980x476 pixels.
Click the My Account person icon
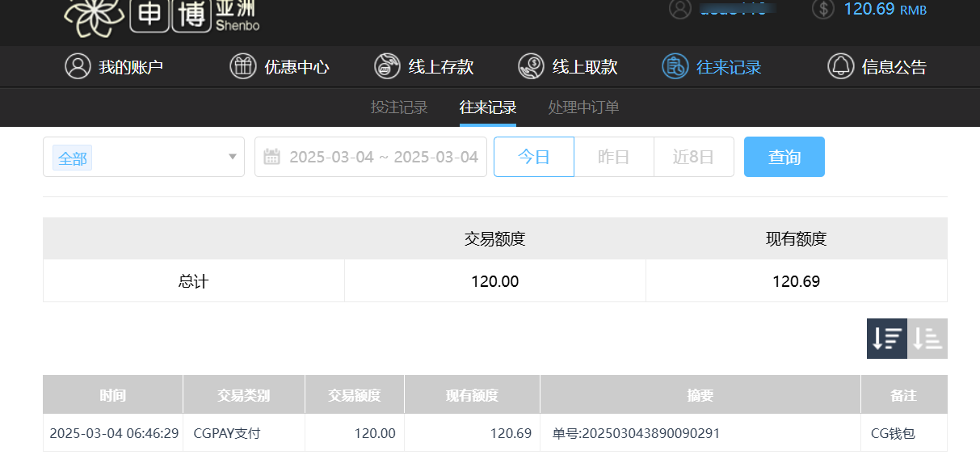pyautogui.click(x=78, y=66)
